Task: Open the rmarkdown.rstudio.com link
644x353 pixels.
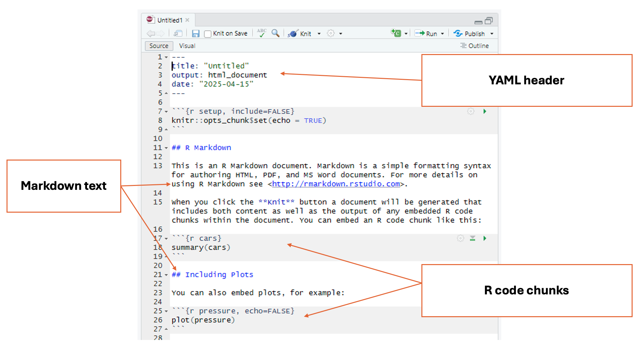Action: [x=336, y=184]
